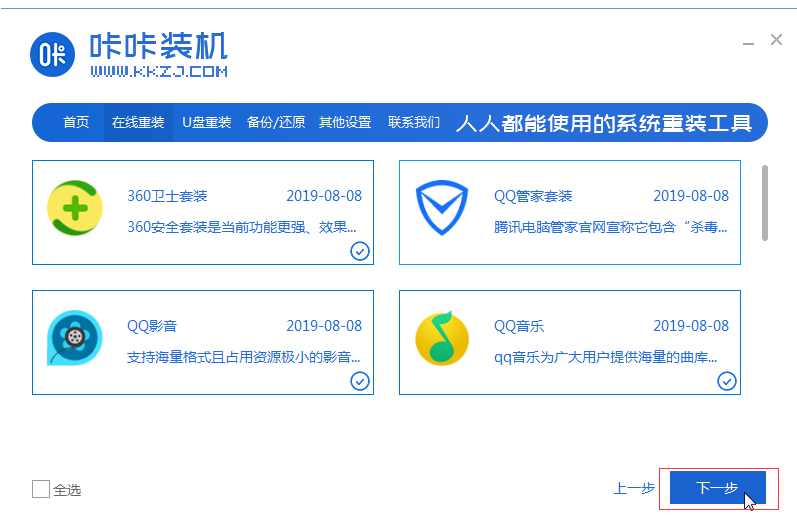
Task: Open the 其他设置 tab
Action: point(345,122)
